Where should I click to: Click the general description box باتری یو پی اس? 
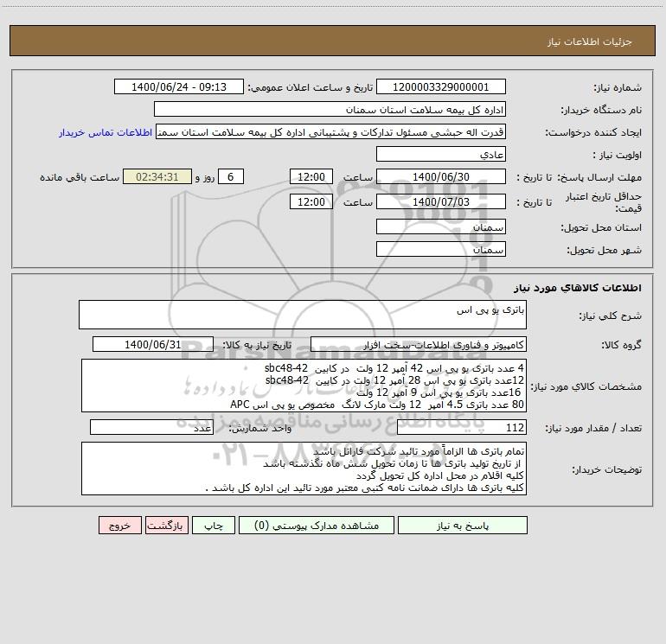click(x=303, y=315)
